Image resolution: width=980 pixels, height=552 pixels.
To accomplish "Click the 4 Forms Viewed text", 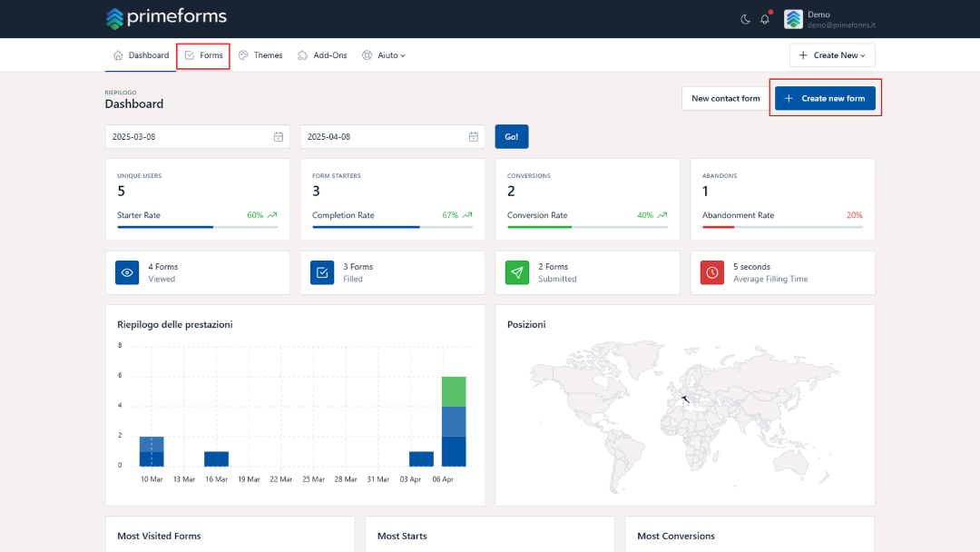I will [163, 272].
